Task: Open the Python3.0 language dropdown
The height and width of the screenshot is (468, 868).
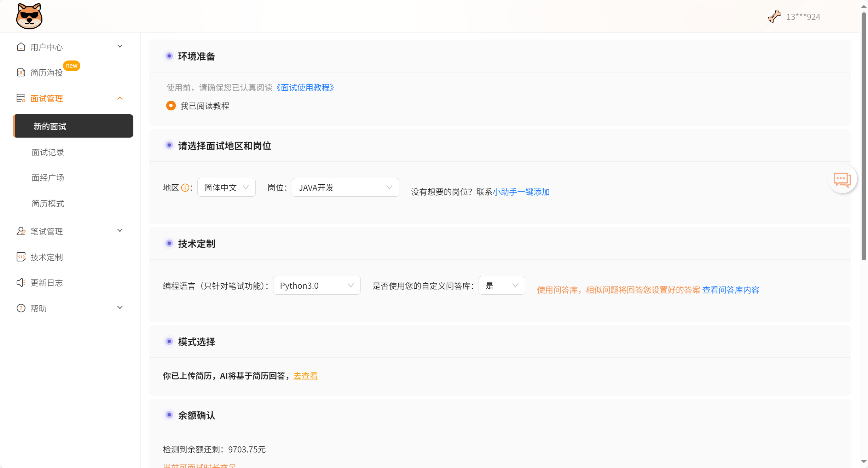Action: tap(317, 285)
